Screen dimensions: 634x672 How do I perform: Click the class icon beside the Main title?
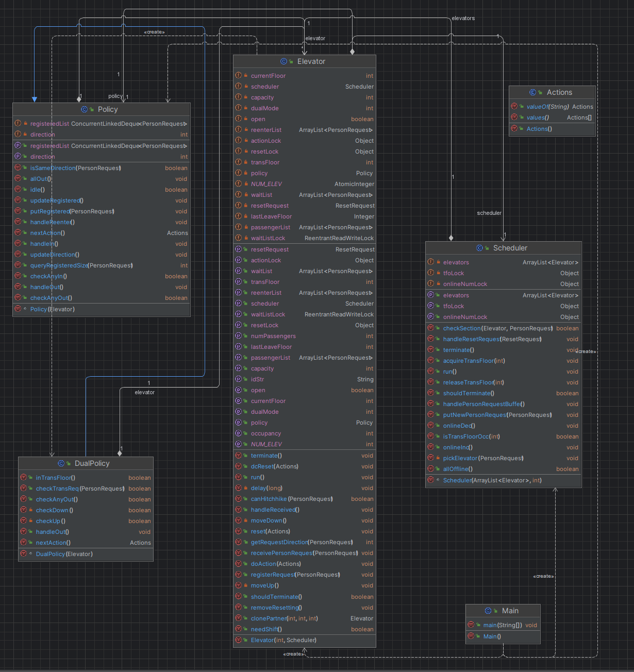(x=489, y=611)
